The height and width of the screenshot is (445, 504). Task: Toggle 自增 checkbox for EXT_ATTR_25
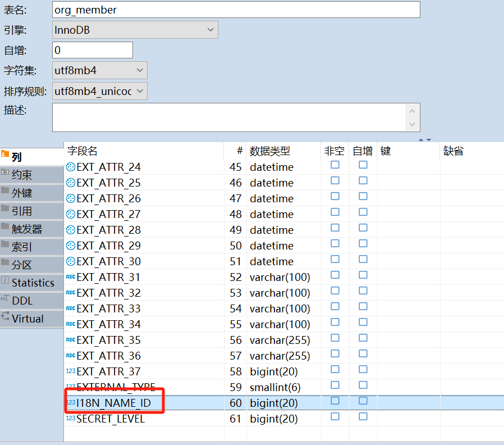[x=363, y=180]
